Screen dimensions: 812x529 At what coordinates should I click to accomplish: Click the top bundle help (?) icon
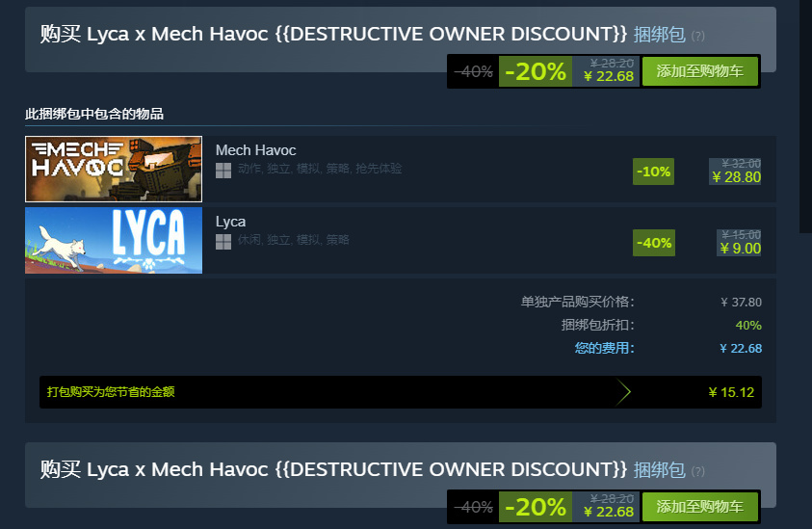(698, 36)
